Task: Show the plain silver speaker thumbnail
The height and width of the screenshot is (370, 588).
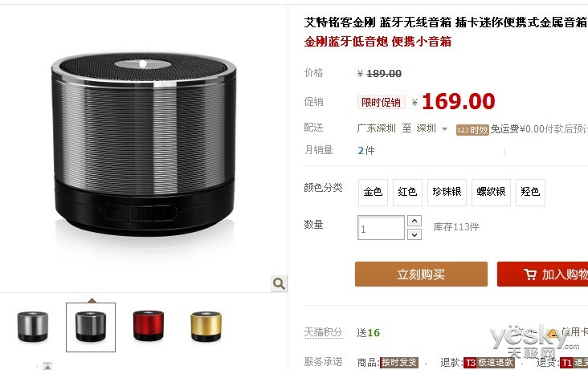Action: tap(33, 327)
